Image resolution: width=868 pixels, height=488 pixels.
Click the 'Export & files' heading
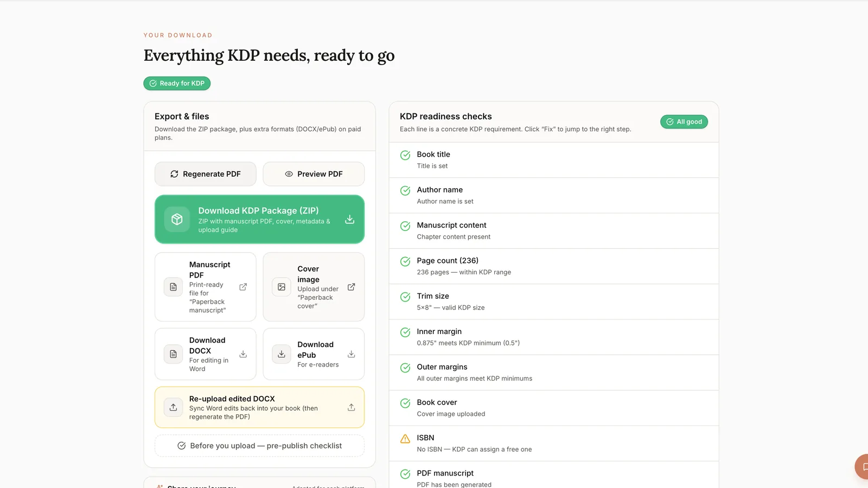click(182, 117)
